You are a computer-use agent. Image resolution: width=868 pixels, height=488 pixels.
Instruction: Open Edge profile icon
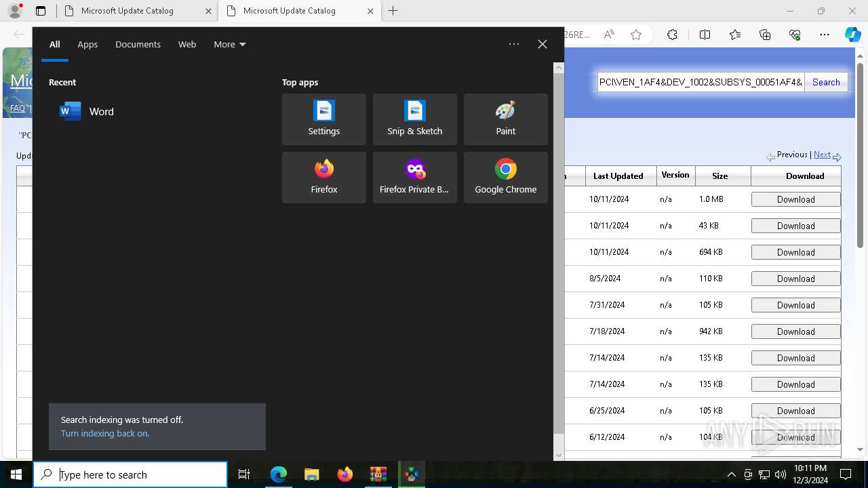click(15, 11)
